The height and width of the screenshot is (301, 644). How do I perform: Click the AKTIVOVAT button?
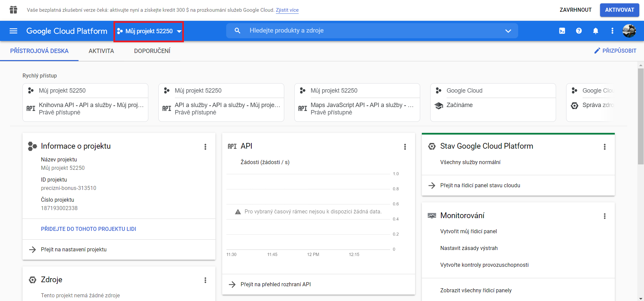click(619, 10)
